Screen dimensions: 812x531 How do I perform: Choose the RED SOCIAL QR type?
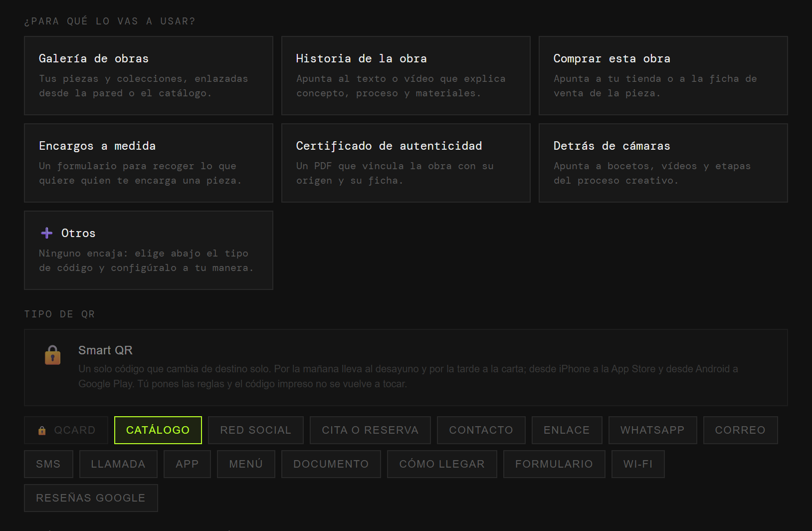tap(256, 430)
